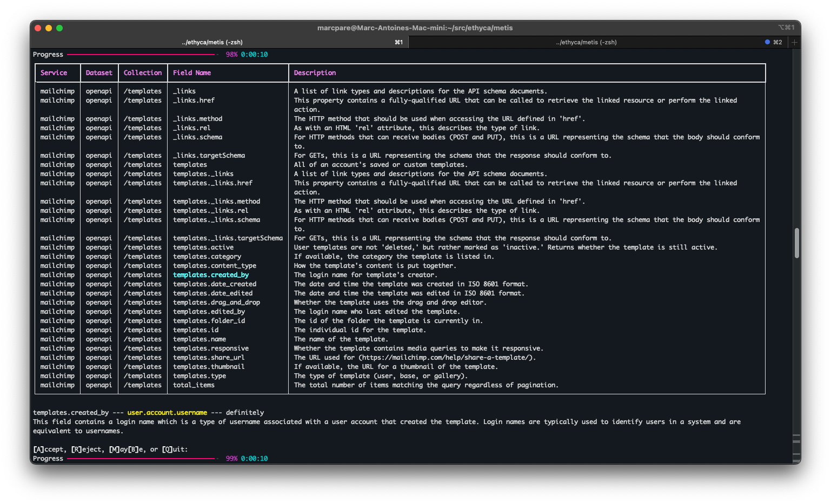Click the 99% progress bar at bottom
This screenshot has height=504, width=831.
tap(141, 459)
